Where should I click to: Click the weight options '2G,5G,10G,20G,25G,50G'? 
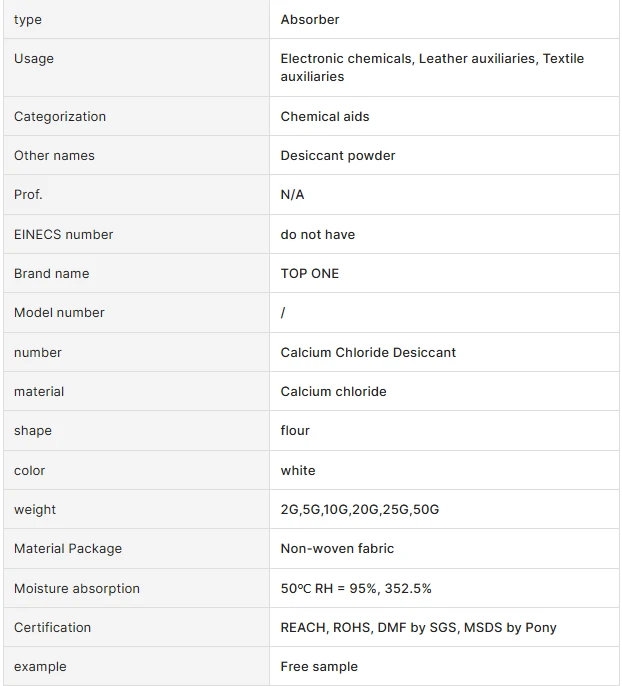pyautogui.click(x=360, y=510)
